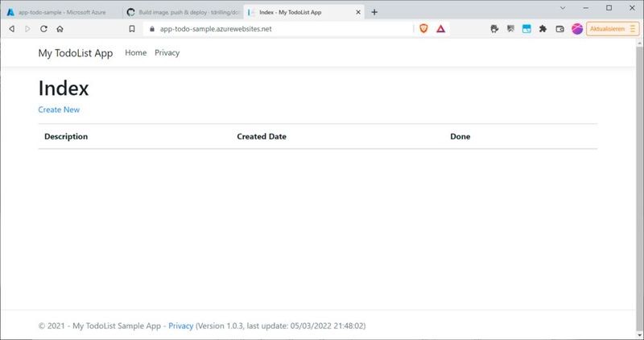Click the Created Date column header
Image resolution: width=644 pixels, height=340 pixels.
262,136
